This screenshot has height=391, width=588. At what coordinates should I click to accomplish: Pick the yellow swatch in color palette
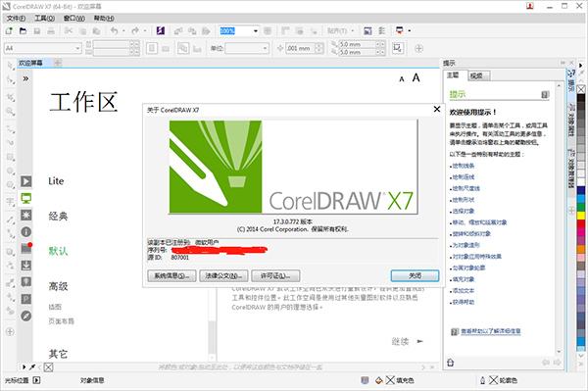581,216
